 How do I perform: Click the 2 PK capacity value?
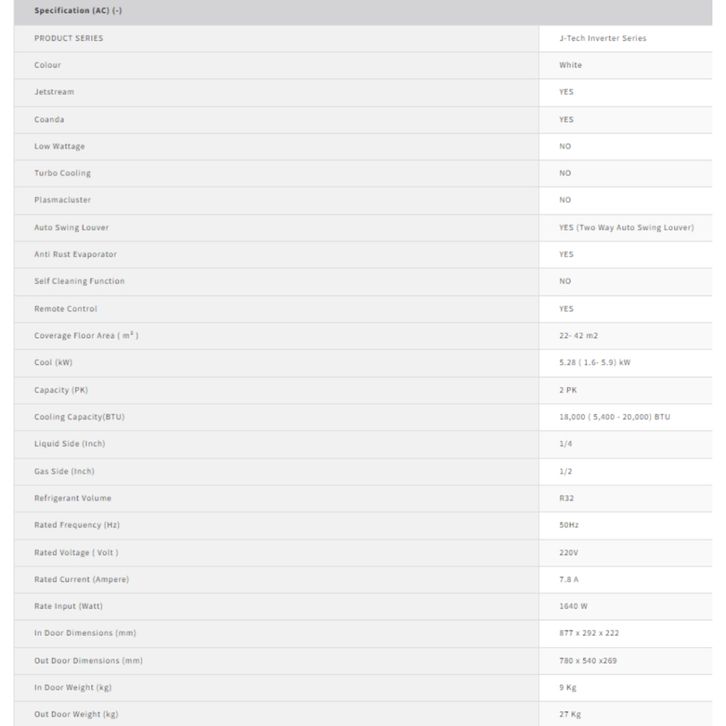(568, 390)
